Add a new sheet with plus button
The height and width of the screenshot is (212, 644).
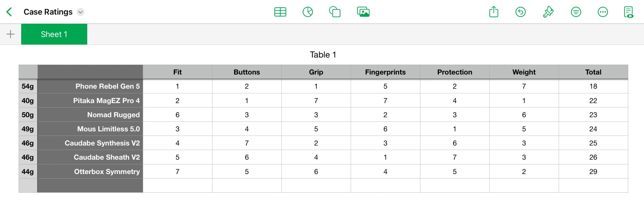11,34
